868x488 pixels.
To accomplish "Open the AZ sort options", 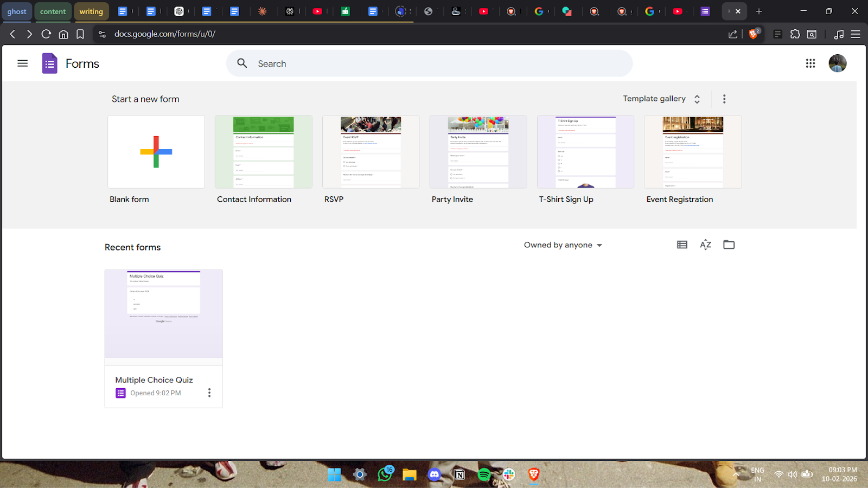I will click(x=705, y=245).
